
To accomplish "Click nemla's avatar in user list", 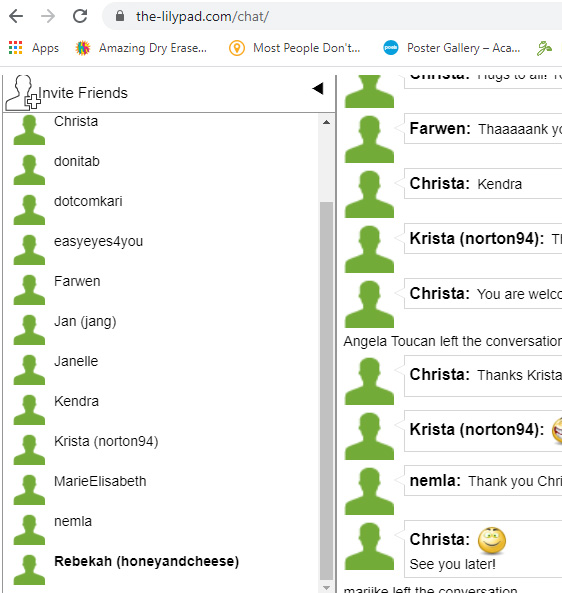I will (29, 530).
